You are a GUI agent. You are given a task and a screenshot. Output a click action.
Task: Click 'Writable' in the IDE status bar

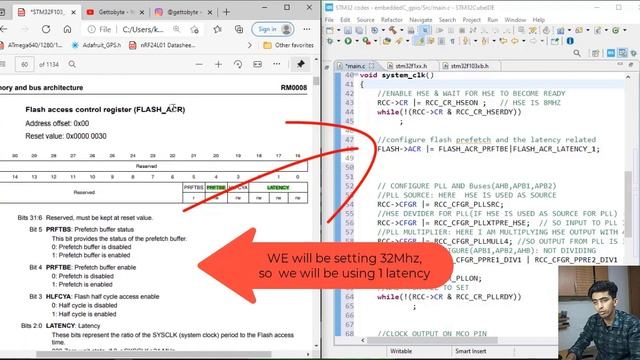tap(401, 351)
